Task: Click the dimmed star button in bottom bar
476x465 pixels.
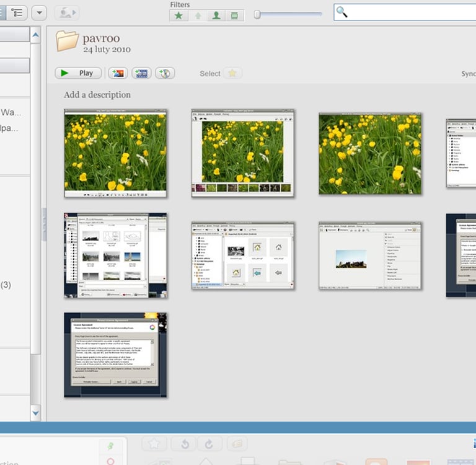Action: tap(154, 444)
